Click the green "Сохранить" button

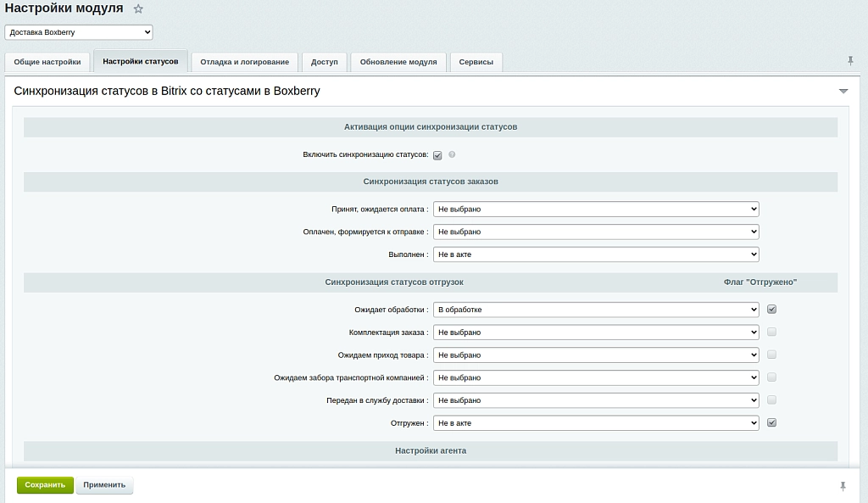[45, 484]
